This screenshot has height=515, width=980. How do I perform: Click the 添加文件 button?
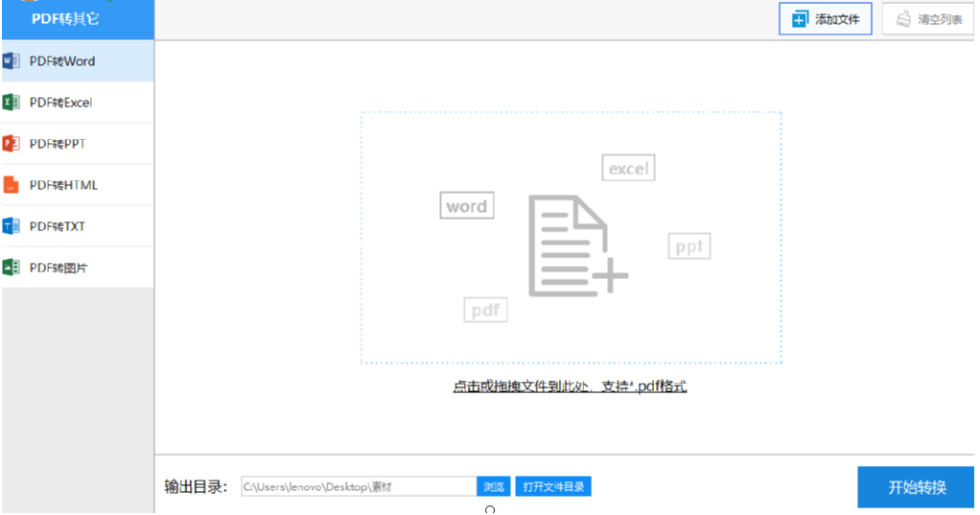(825, 19)
